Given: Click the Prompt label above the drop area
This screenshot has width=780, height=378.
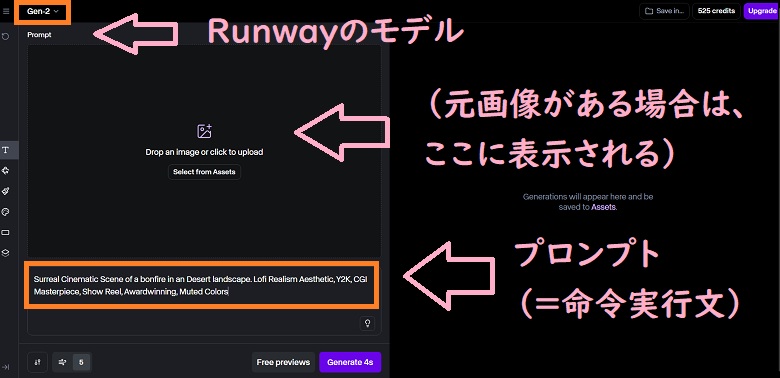Looking at the screenshot, I should [39, 35].
